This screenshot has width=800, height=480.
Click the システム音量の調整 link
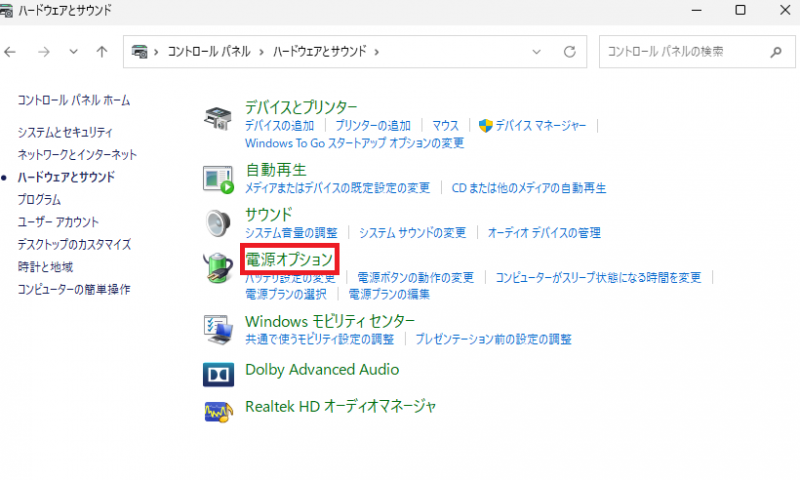point(291,233)
